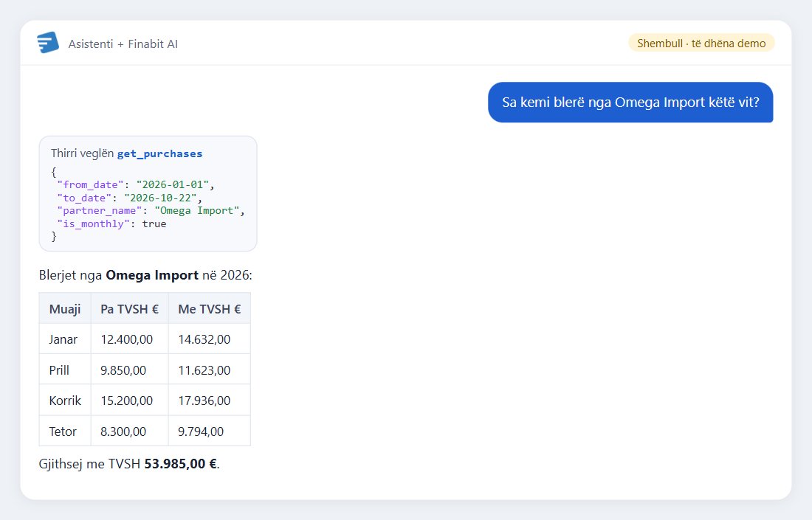The image size is (812, 520).
Task: Click the value 8.300,00 for Tetor
Action: click(123, 431)
